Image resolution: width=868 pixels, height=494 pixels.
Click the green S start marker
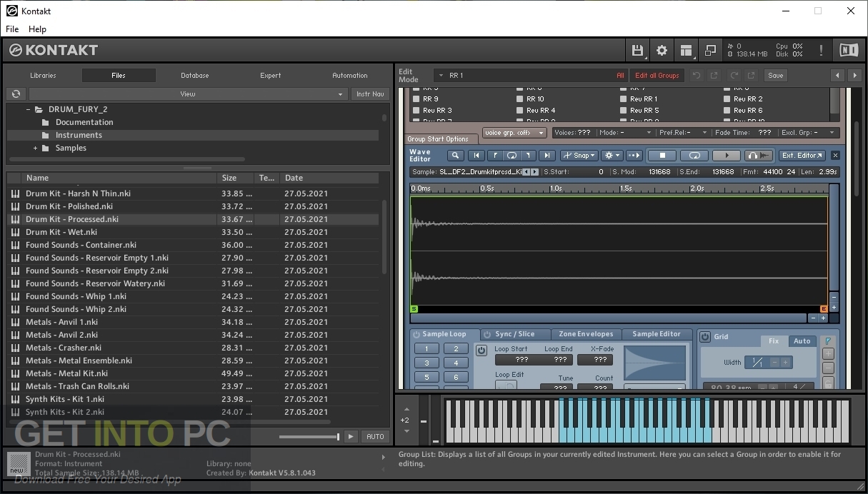click(414, 309)
